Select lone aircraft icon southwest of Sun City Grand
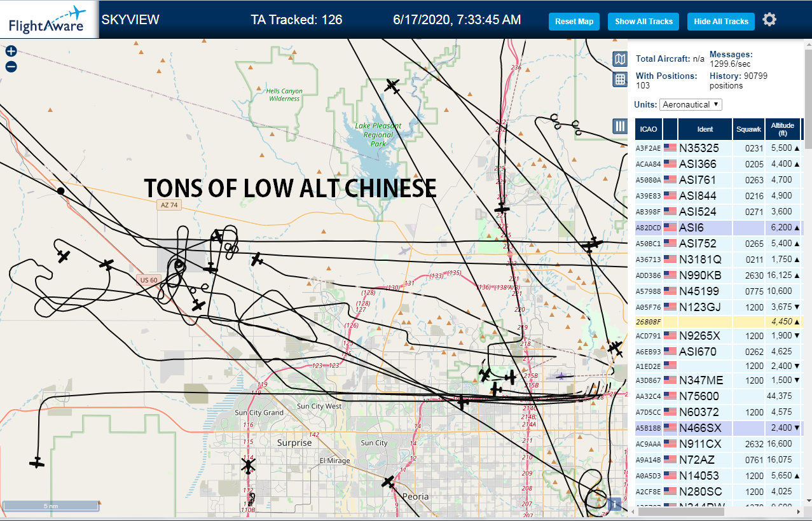Image resolution: width=812 pixels, height=521 pixels. click(38, 462)
